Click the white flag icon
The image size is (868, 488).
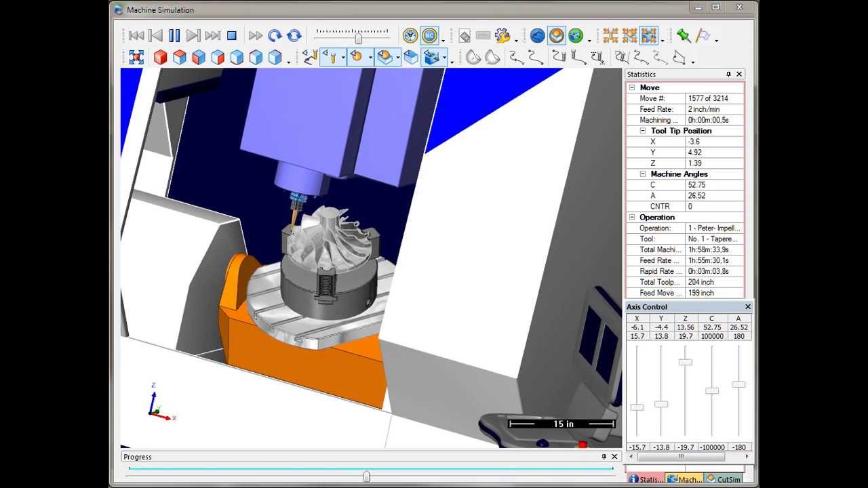(x=703, y=36)
